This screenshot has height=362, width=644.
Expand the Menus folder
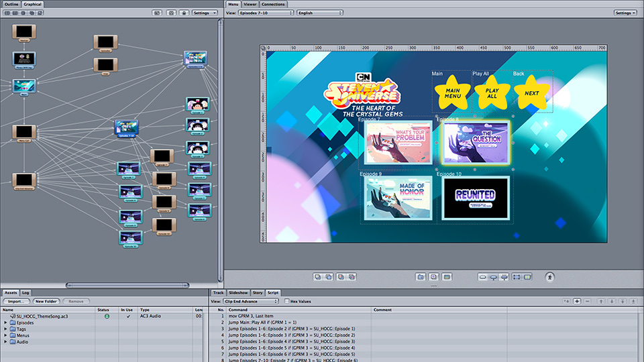tap(6, 335)
